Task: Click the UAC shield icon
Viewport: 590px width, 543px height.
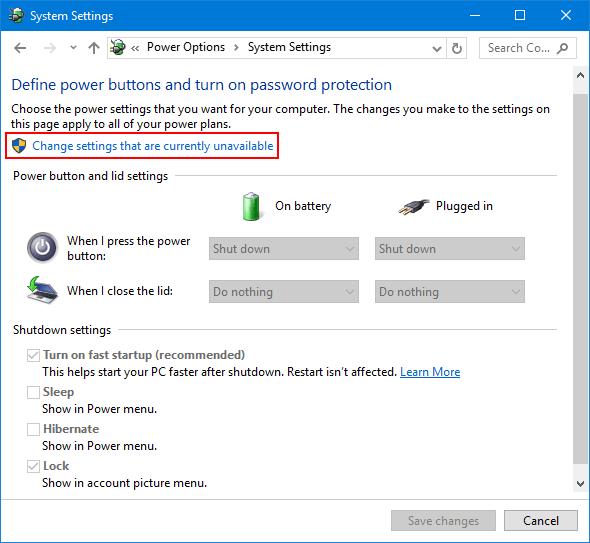Action: pyautogui.click(x=19, y=146)
